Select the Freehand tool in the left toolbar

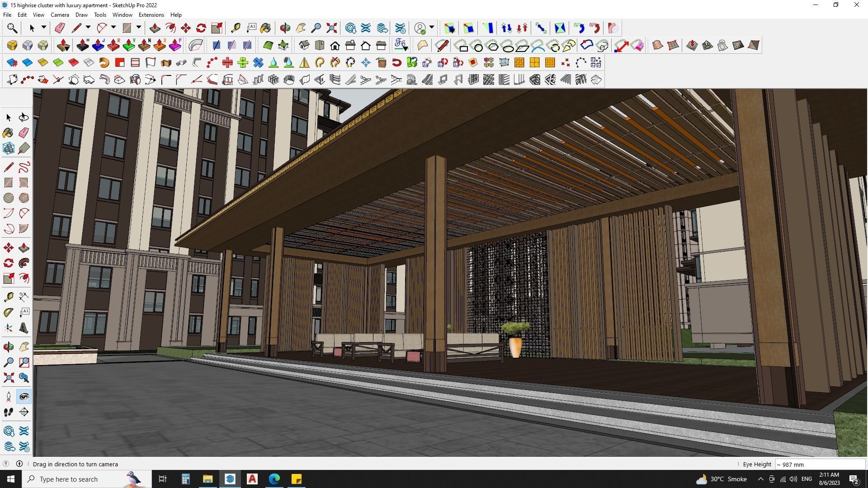pyautogui.click(x=24, y=167)
